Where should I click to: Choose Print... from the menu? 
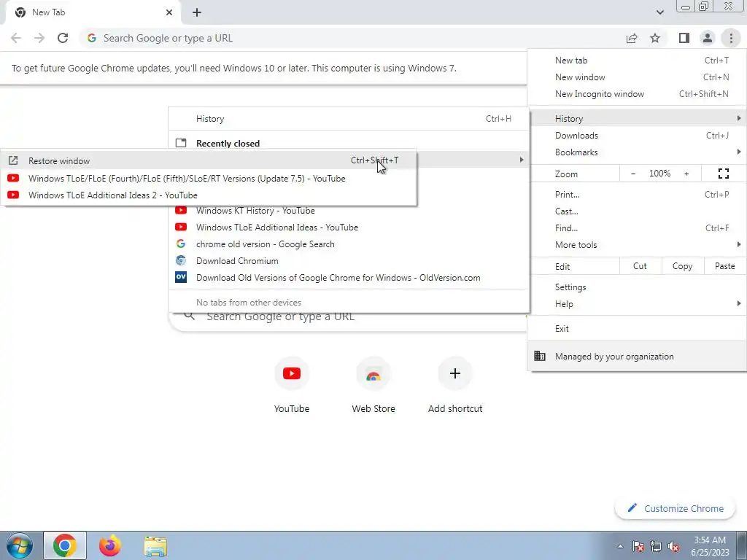(637, 194)
